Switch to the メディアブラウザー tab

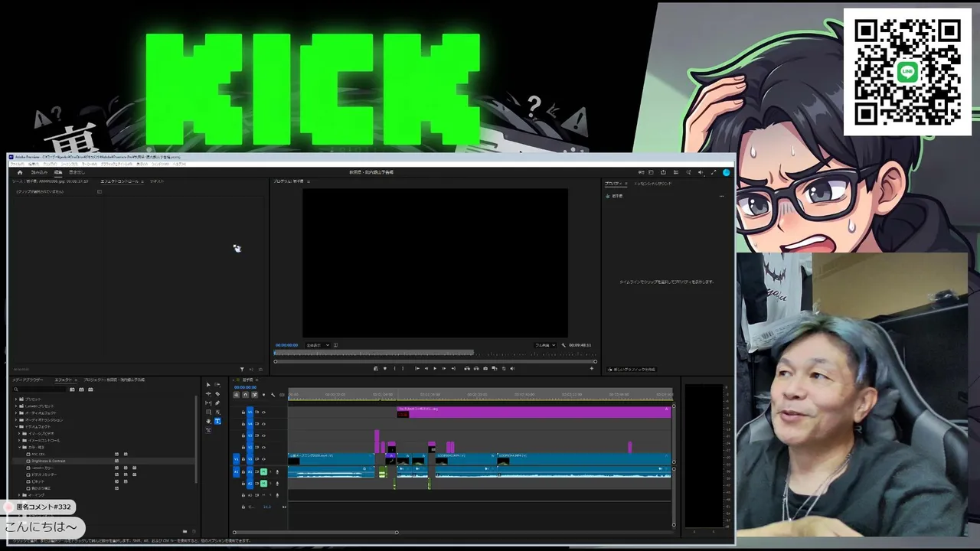point(28,380)
